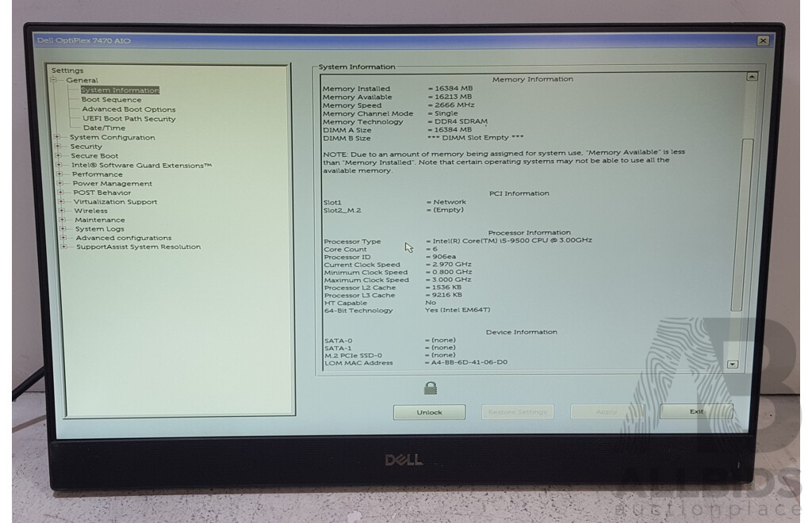Expand the Wireless node
The width and height of the screenshot is (812, 523).
[x=61, y=211]
